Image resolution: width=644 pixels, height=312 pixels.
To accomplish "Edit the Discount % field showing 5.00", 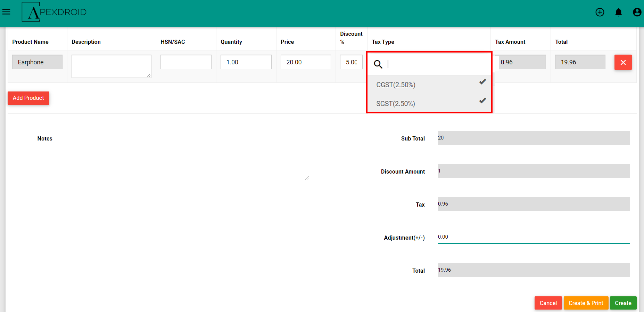I will [x=351, y=62].
